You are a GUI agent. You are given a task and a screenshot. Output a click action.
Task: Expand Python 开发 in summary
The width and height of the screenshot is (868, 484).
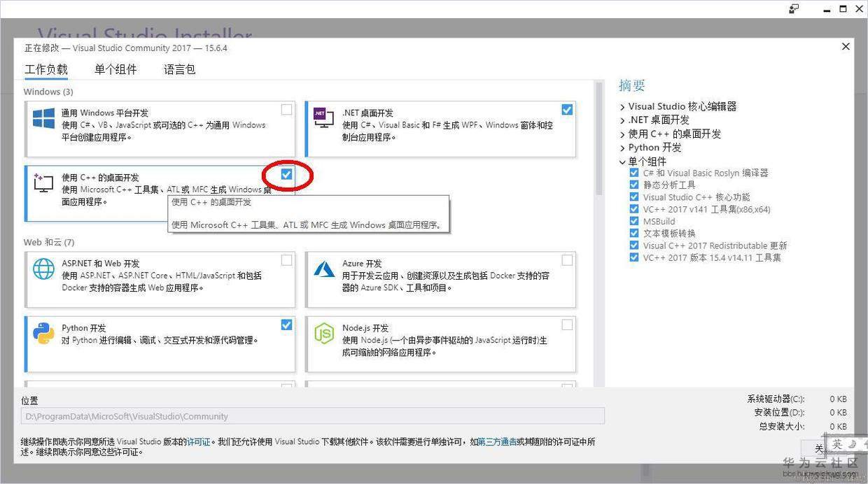(x=622, y=148)
